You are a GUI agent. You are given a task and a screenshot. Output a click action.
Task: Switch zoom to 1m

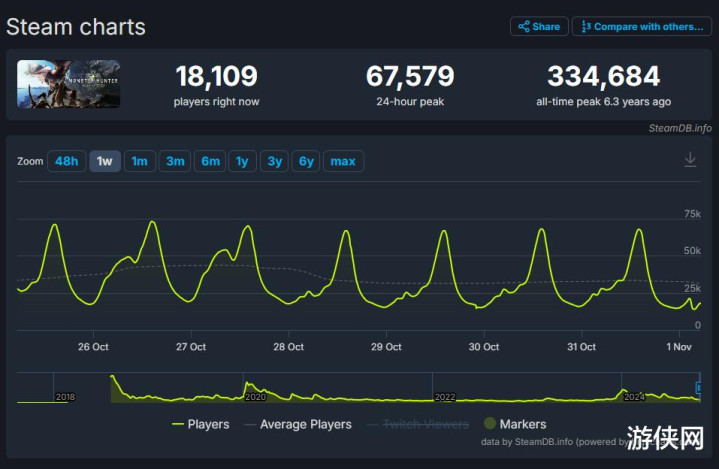pos(139,161)
